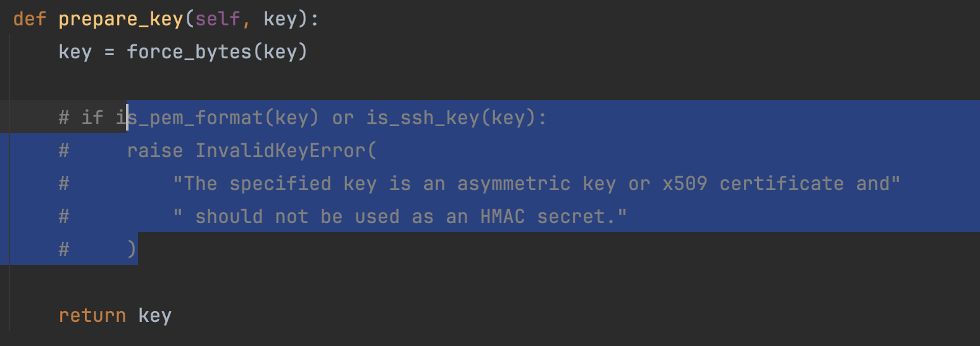The width and height of the screenshot is (980, 346).
Task: Click the lone closing parenthesis comment line
Action: point(132,250)
